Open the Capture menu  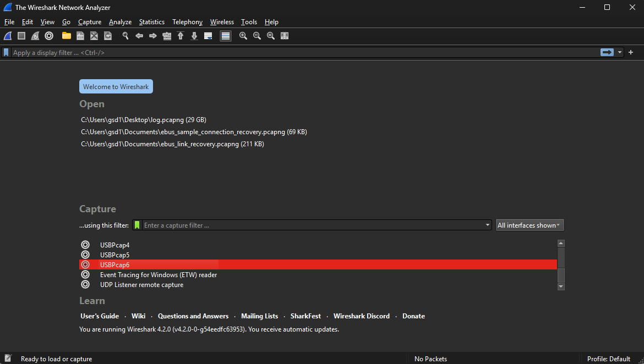[90, 22]
